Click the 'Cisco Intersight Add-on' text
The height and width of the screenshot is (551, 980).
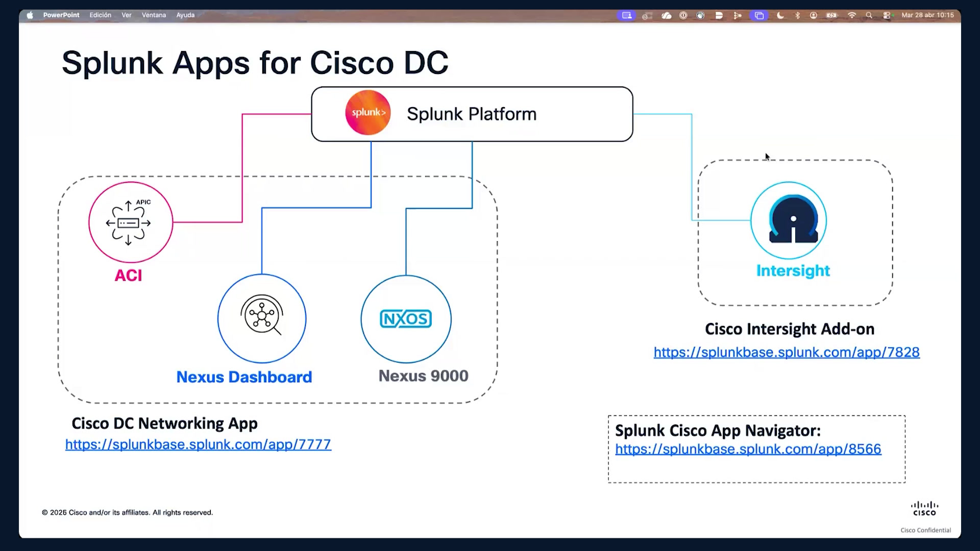790,329
